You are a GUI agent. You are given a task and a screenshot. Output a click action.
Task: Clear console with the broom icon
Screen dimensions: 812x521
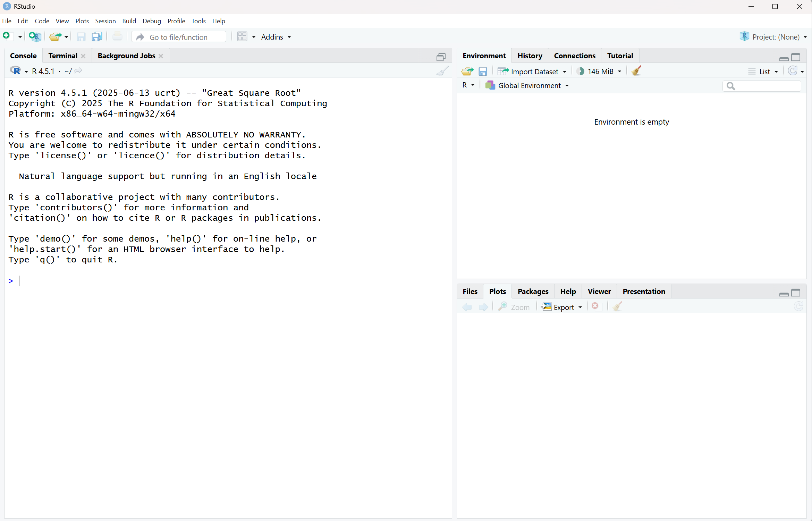point(442,71)
